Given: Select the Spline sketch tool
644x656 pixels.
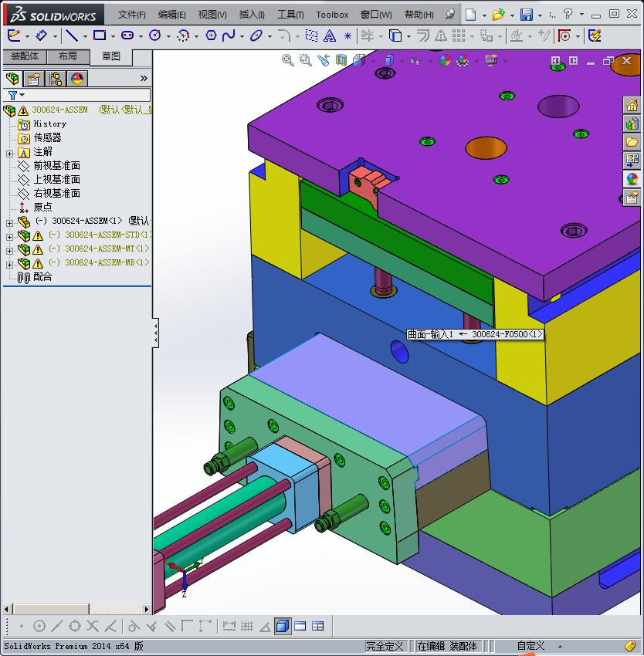Looking at the screenshot, I should tap(229, 36).
